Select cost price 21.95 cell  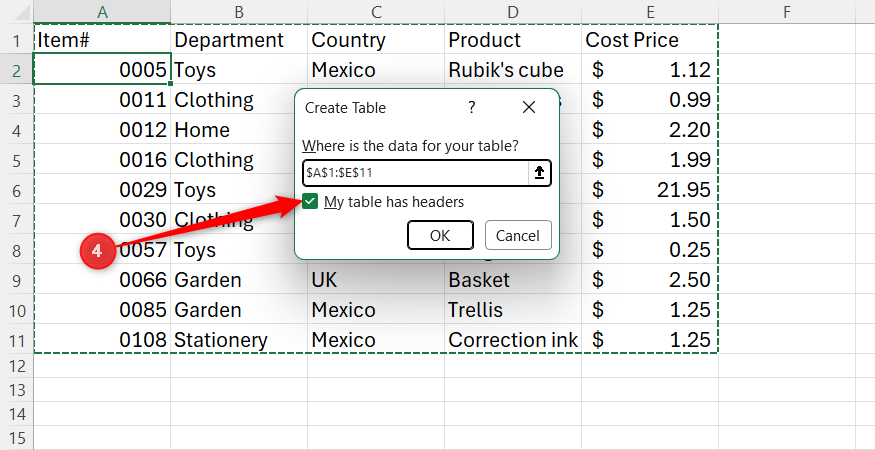pos(650,190)
